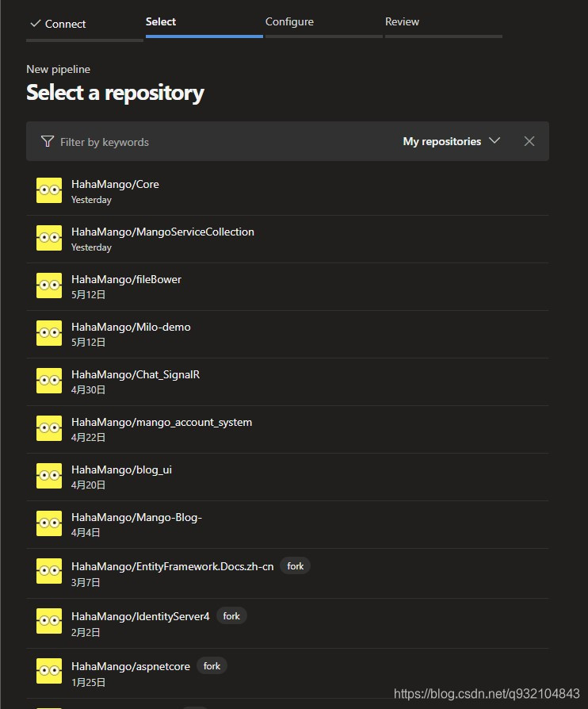Select the HahaMango/MangoServiceCollection repository

pos(288,239)
